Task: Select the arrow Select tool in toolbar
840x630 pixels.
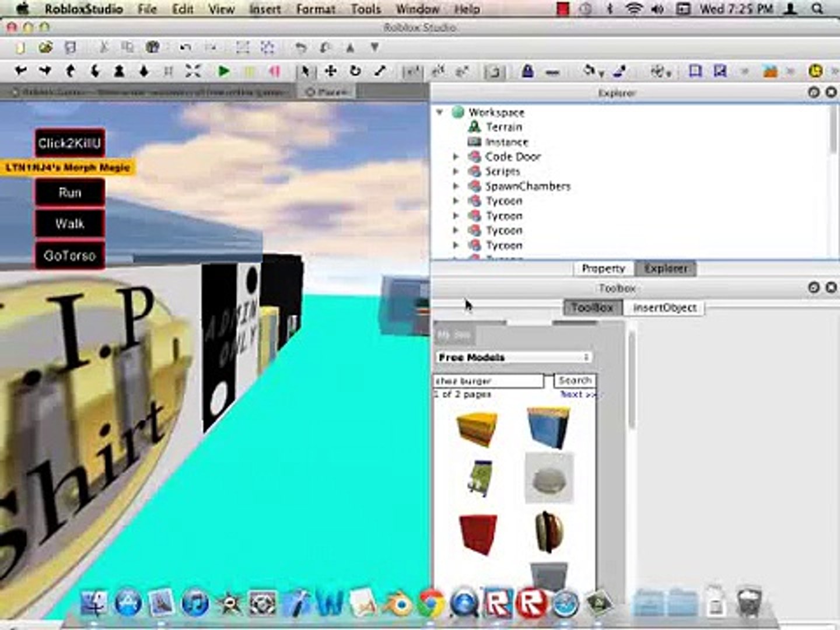Action: pyautogui.click(x=304, y=71)
